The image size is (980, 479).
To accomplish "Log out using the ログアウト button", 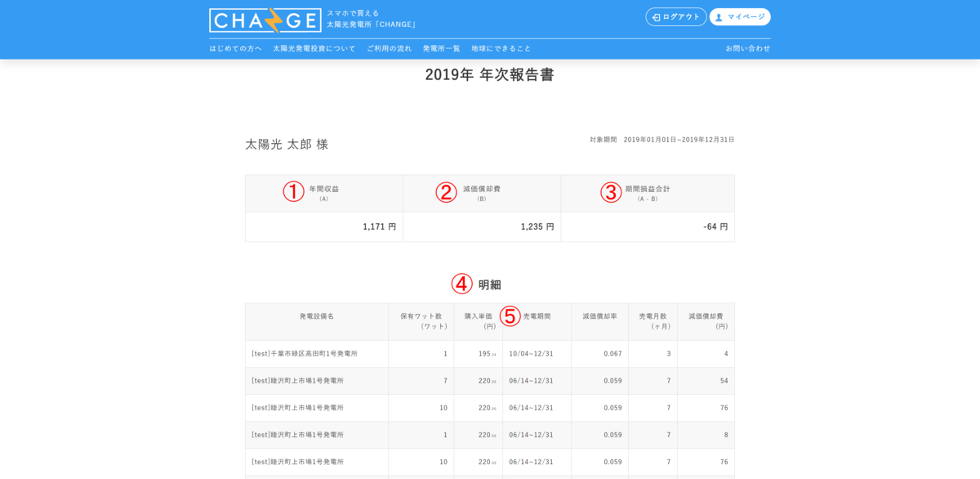I will click(676, 17).
